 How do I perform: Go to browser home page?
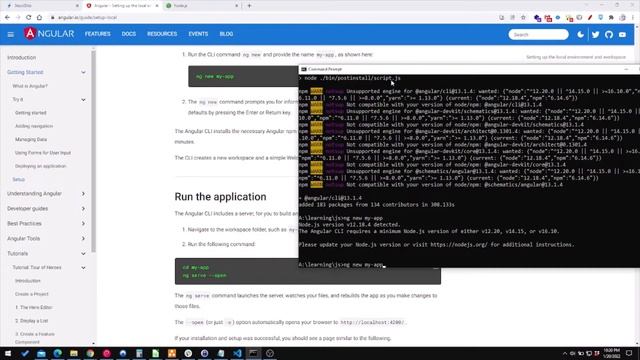(x=39, y=18)
